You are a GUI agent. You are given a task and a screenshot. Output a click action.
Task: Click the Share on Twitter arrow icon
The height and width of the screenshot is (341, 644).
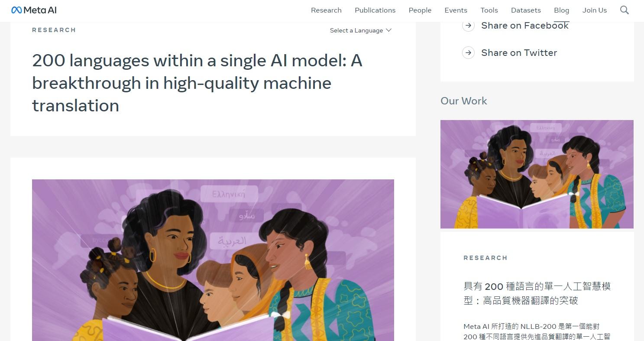[x=468, y=53]
